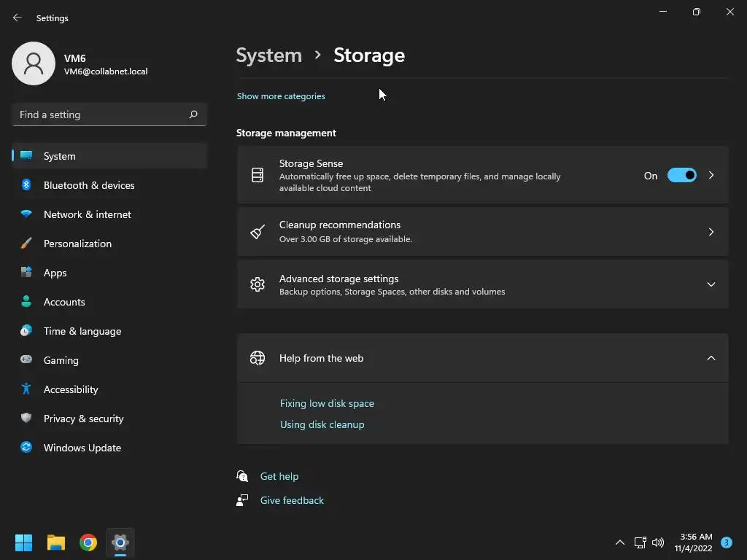
Task: Click the Personalization paintbrush icon
Action: tap(26, 244)
